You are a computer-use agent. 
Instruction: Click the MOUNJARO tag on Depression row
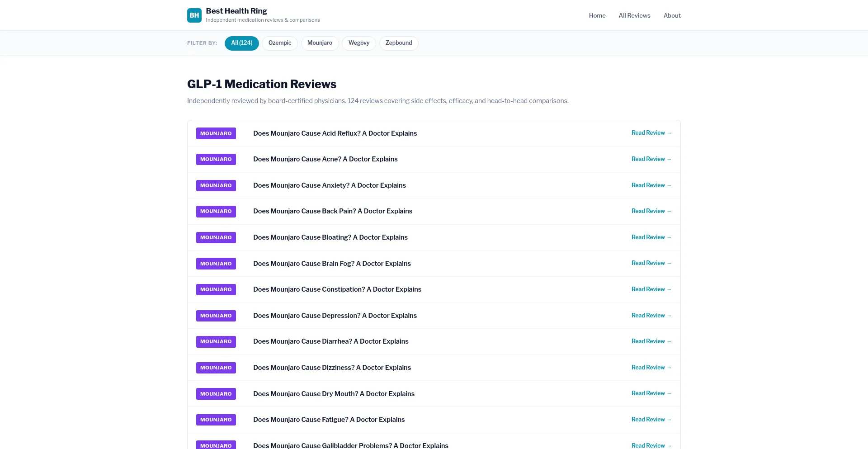tap(216, 316)
